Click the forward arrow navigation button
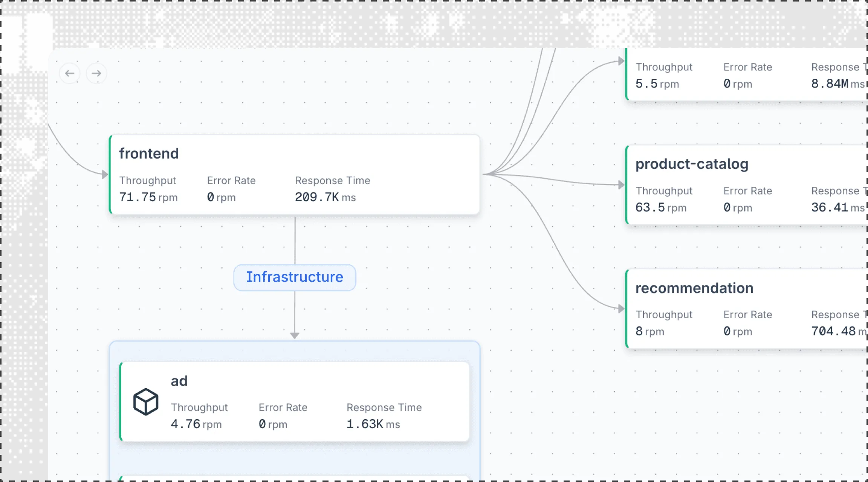The height and width of the screenshot is (482, 868). pyautogui.click(x=96, y=73)
